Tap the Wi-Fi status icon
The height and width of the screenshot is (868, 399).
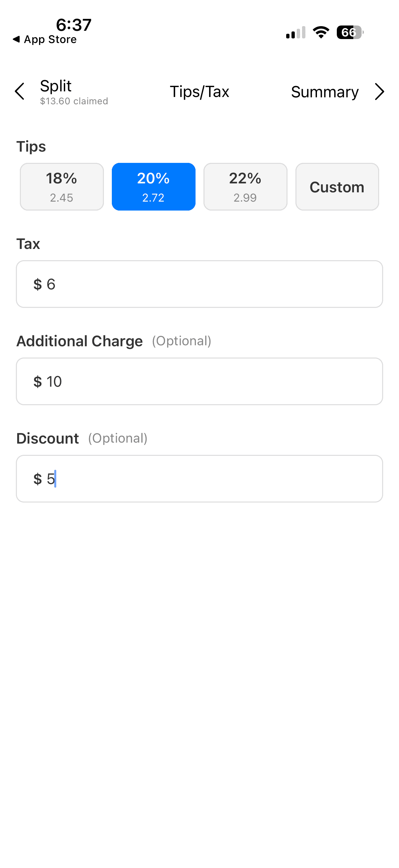[321, 32]
